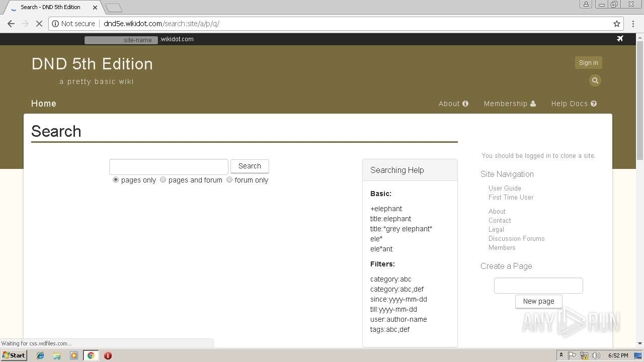Open a new browser tab
The width and height of the screenshot is (644, 362).
coord(114,8)
